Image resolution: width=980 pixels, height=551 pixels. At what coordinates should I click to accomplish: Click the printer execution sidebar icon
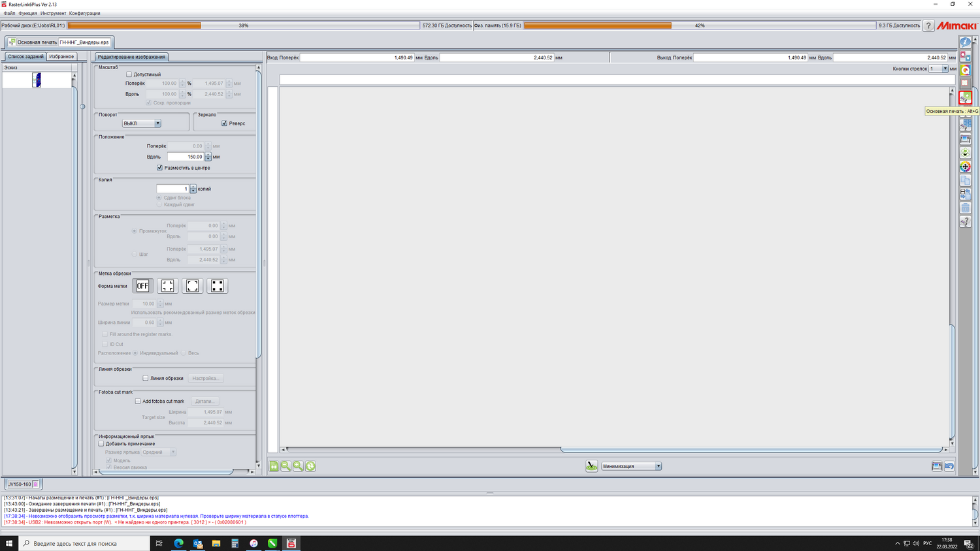point(965,139)
